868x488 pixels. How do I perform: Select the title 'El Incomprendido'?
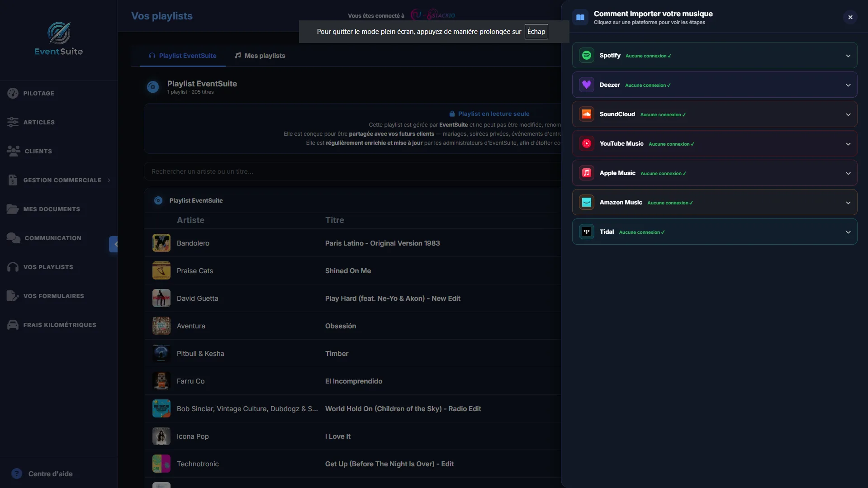354,381
